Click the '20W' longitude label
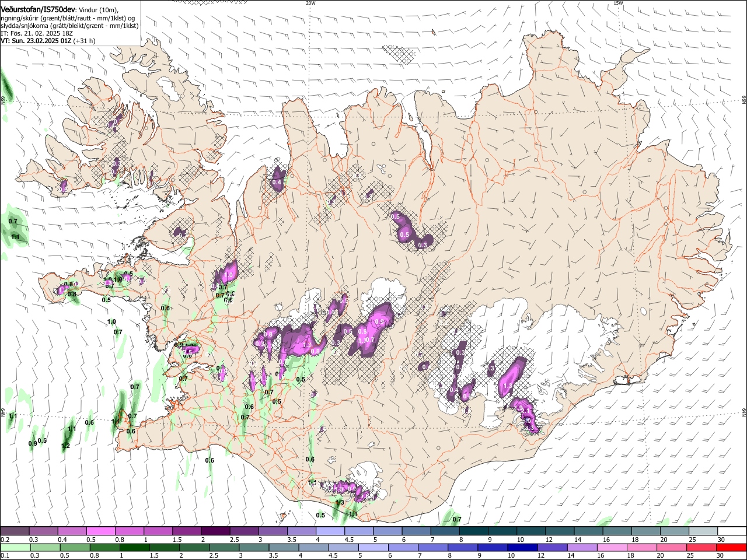This screenshot has width=747, height=560. pos(310,3)
